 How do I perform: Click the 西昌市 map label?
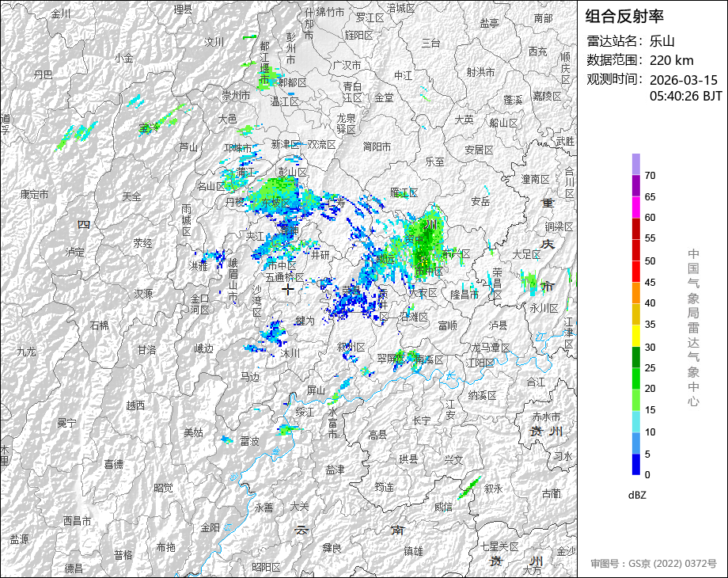tap(77, 521)
